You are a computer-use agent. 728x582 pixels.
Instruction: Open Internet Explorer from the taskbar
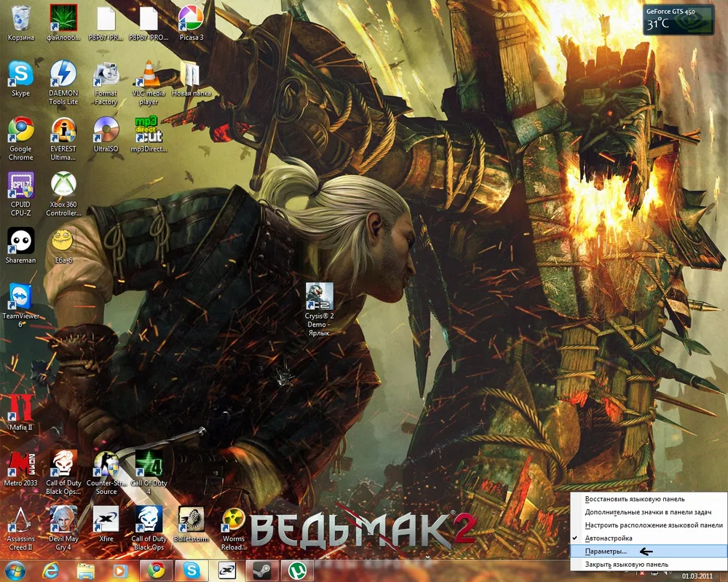point(50,570)
